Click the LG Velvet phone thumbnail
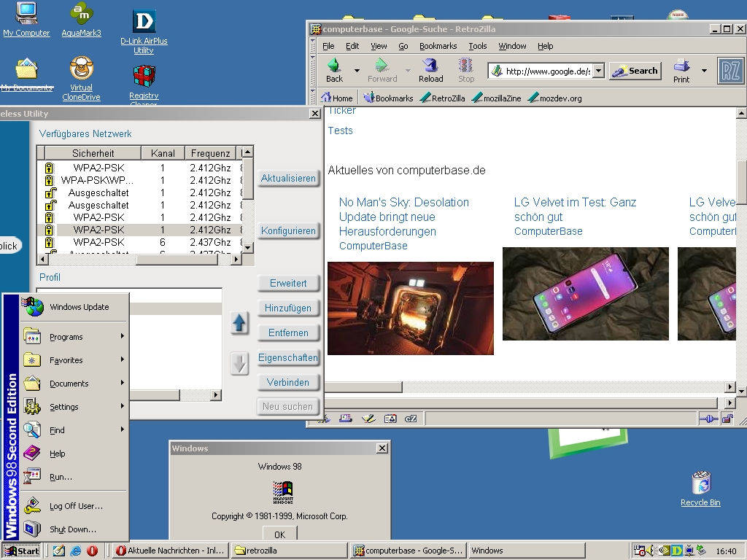 (586, 294)
